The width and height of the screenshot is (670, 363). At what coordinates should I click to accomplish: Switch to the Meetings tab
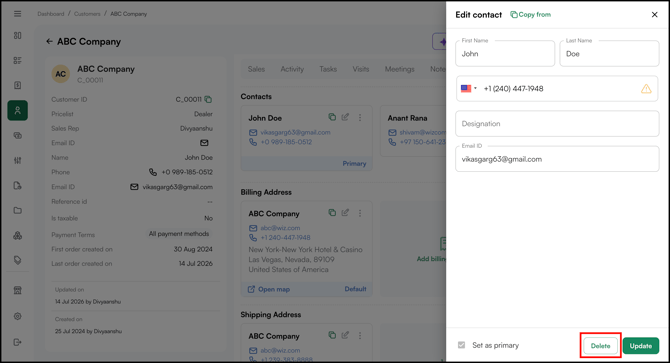400,69
